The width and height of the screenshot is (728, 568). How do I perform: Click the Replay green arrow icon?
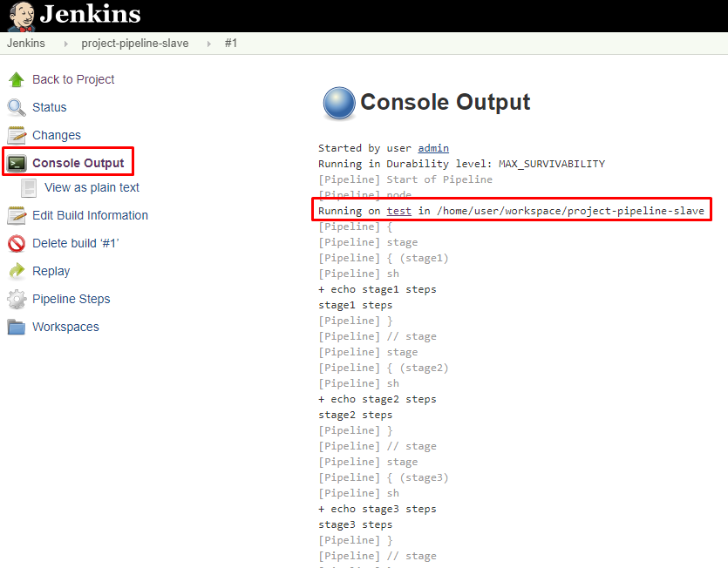(x=17, y=272)
